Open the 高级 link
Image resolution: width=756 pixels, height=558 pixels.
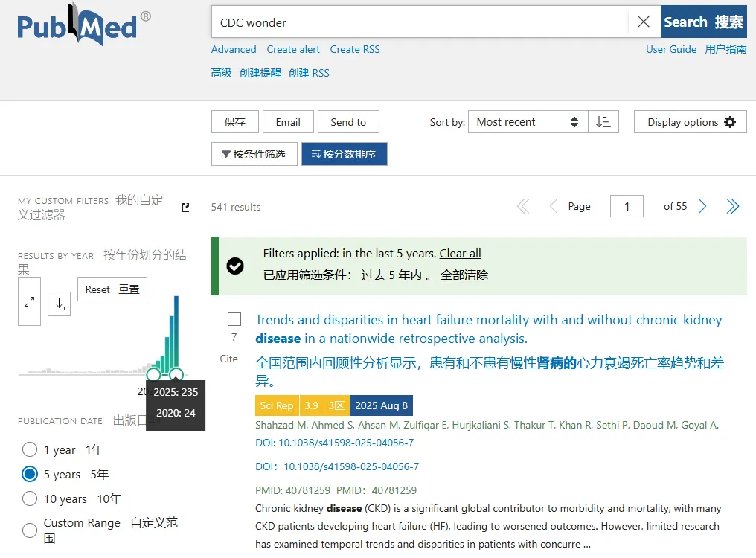pos(221,73)
